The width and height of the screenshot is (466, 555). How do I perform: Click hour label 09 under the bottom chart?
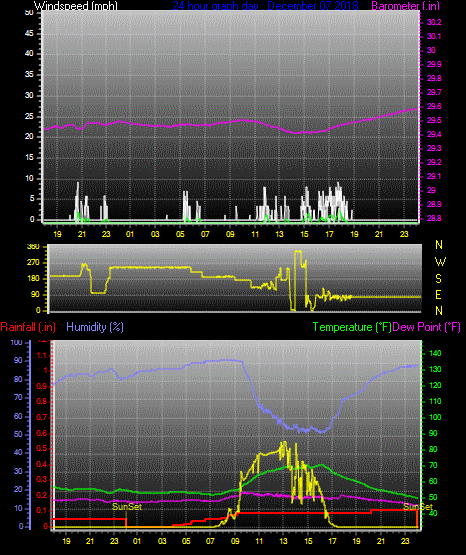coord(235,541)
